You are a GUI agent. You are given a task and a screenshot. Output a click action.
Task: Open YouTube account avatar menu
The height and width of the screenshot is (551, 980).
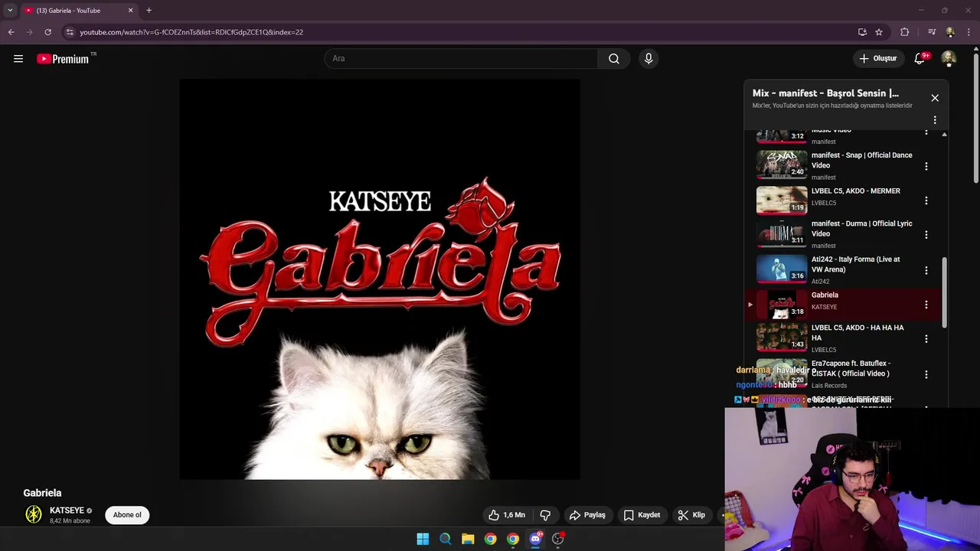(x=949, y=59)
